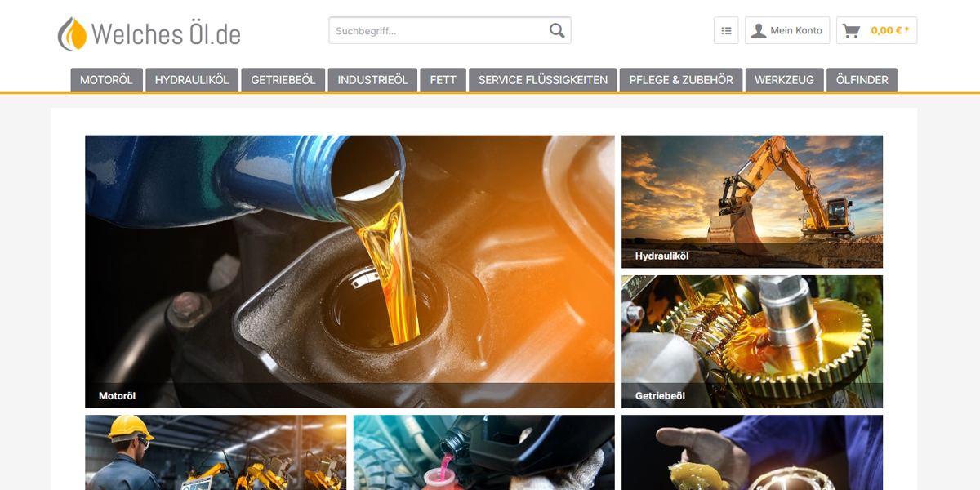Open the Ölfinder menu item
Viewport: 980px width, 490px height.
[862, 80]
